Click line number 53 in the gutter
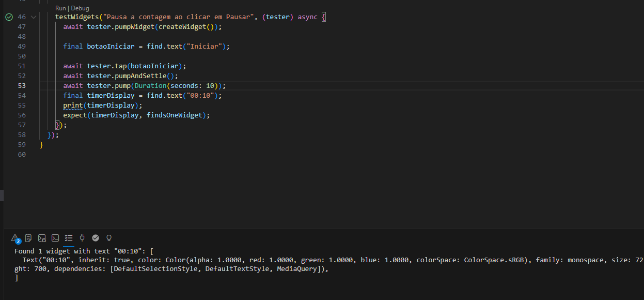Image resolution: width=644 pixels, height=300 pixels. [x=22, y=85]
